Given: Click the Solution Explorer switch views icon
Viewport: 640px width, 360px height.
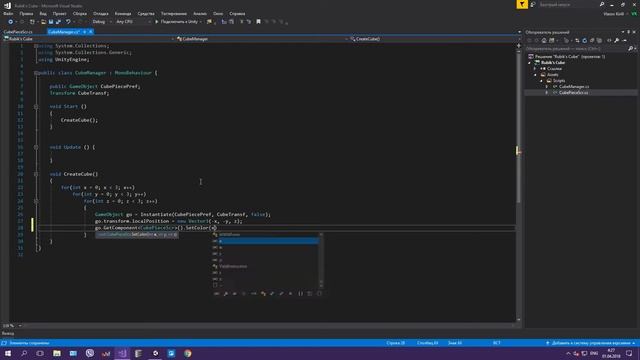Looking at the screenshot, I should (x=552, y=40).
